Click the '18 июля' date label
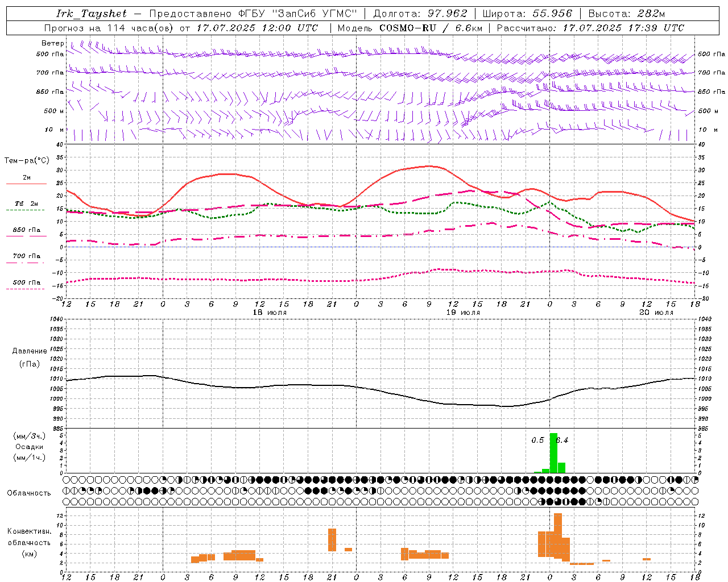The height and width of the screenshot is (582, 728). [270, 313]
